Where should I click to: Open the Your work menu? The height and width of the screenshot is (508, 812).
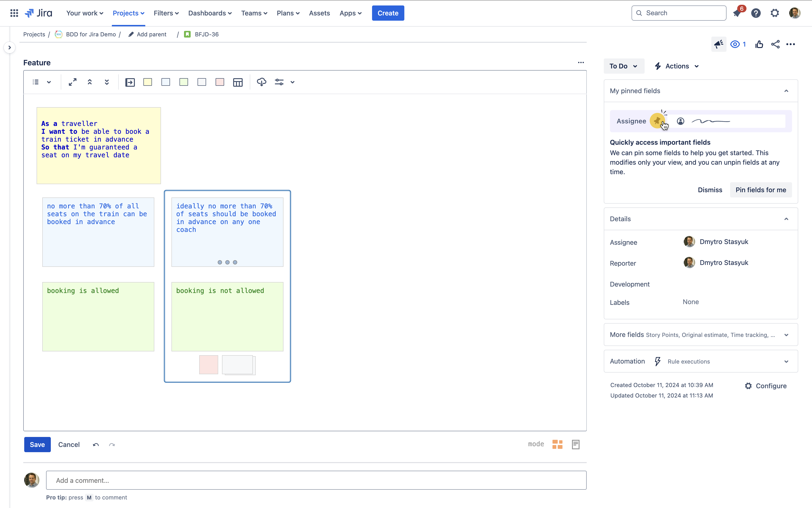click(85, 13)
